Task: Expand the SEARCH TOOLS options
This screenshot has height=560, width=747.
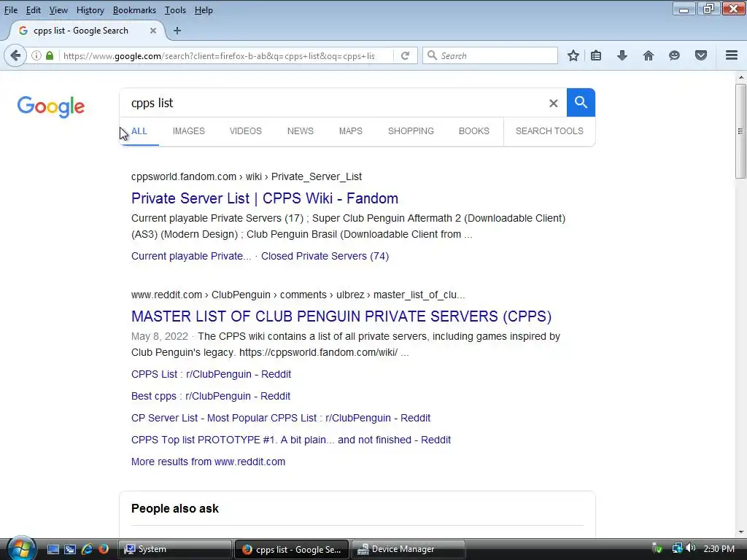Action: click(549, 131)
